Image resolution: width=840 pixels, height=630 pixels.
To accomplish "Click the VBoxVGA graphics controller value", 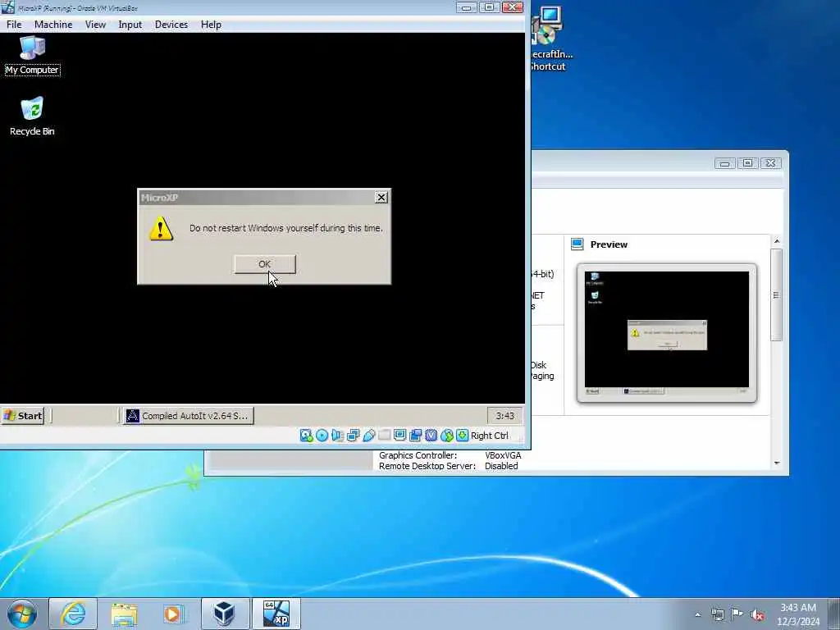I will click(503, 455).
